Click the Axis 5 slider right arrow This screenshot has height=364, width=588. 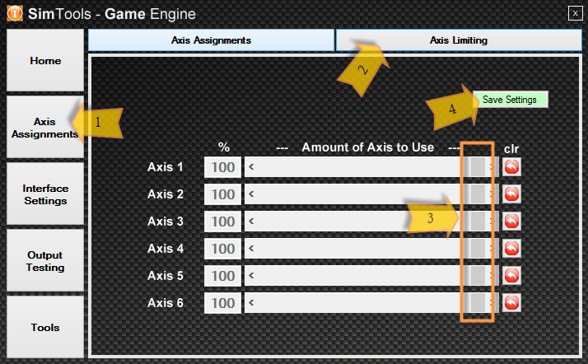click(492, 276)
